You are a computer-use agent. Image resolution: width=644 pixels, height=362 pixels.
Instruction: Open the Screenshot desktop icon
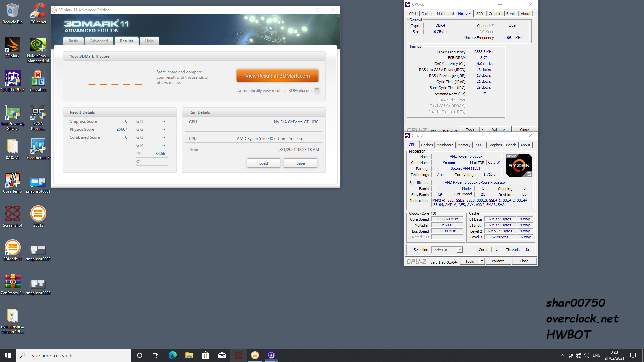[13, 217]
